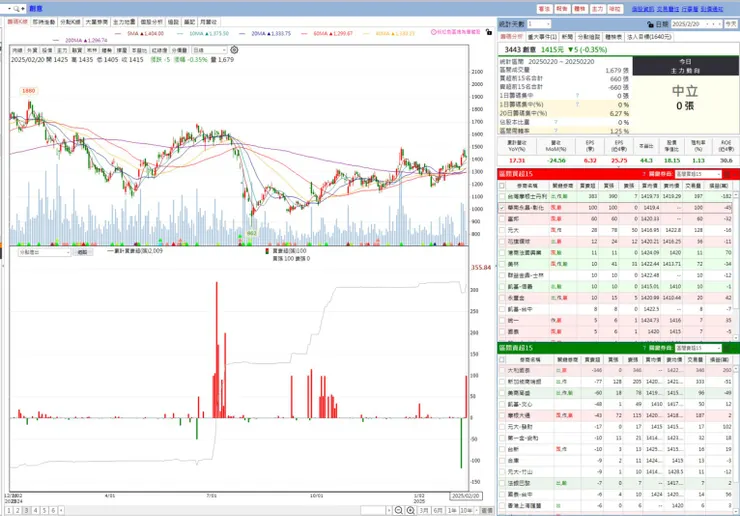740x516 pixels.
Task: Switch to the 主力地圖 tab
Action: (124, 22)
